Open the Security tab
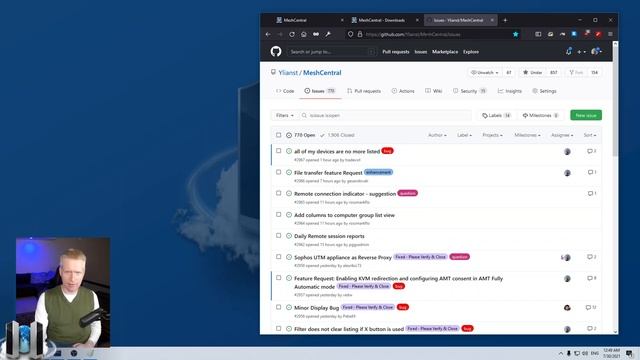640x360 pixels. 469,91
